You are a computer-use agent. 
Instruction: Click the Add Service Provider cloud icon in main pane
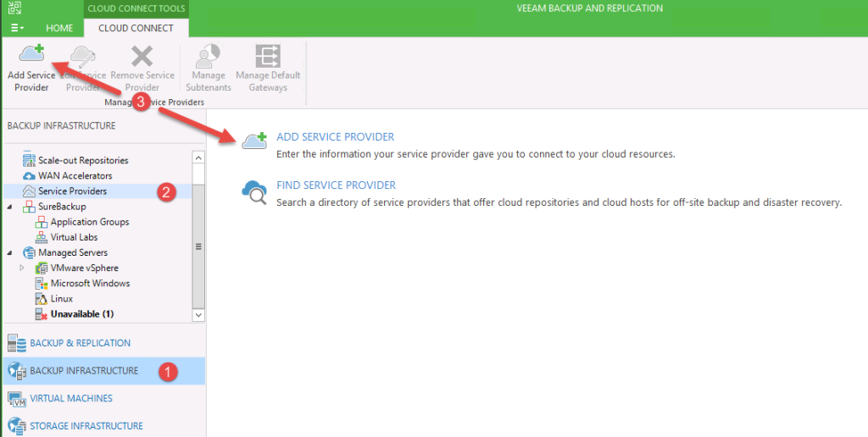coord(254,141)
